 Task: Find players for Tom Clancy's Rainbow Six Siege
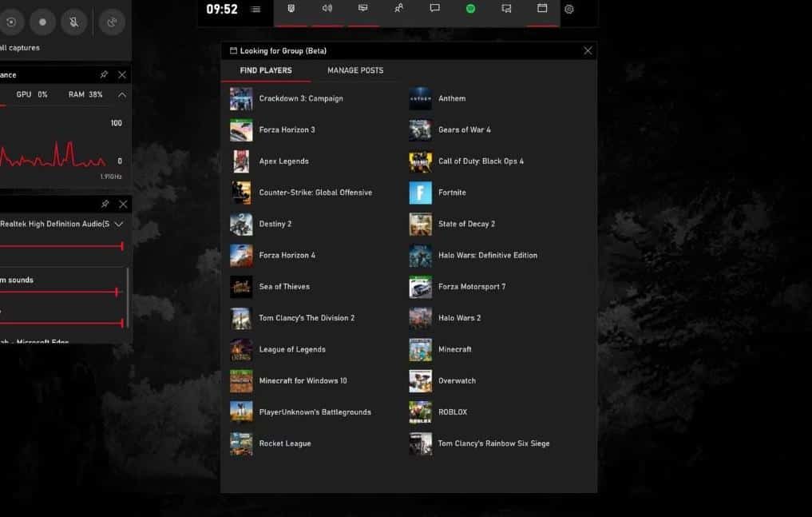point(480,443)
